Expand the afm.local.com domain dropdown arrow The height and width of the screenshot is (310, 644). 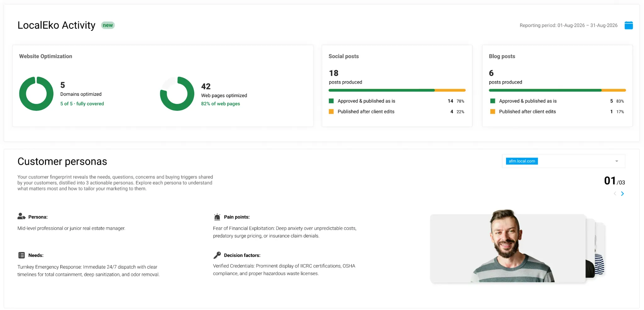click(617, 161)
